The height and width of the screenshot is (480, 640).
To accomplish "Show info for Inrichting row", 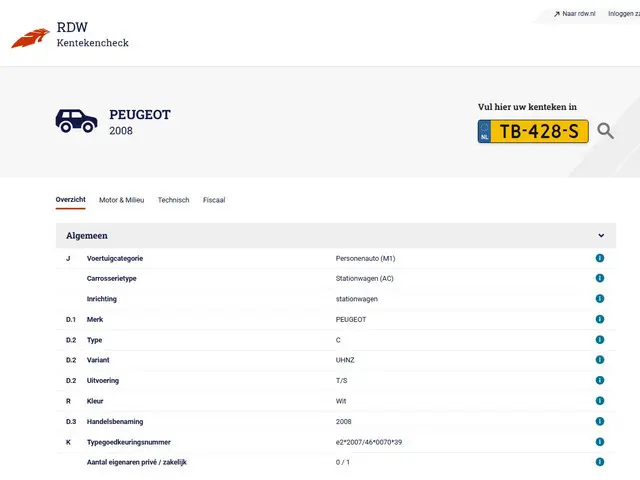I will click(x=600, y=299).
